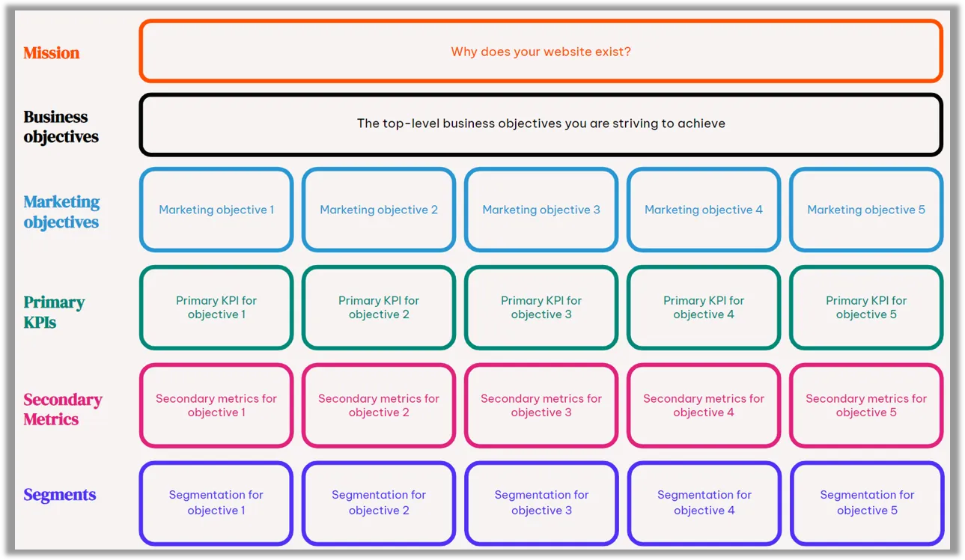The height and width of the screenshot is (560, 965).
Task: Click the orange Mission box
Action: 541,52
